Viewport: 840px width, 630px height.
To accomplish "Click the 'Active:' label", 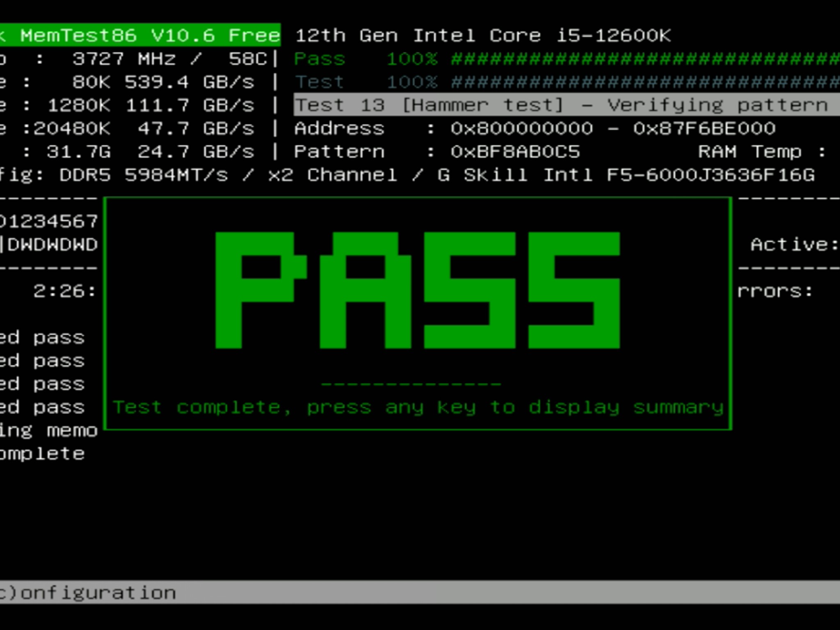I will pos(794,244).
